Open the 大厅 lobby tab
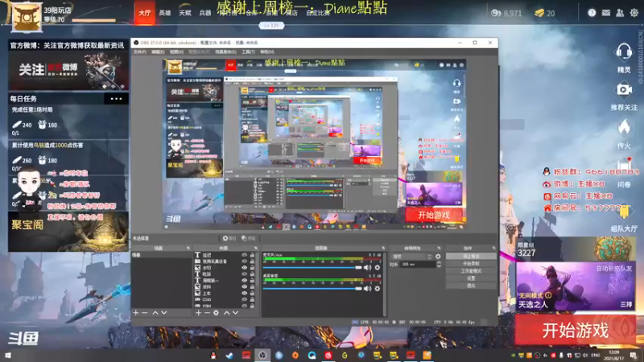The image size is (644, 362). (x=145, y=13)
